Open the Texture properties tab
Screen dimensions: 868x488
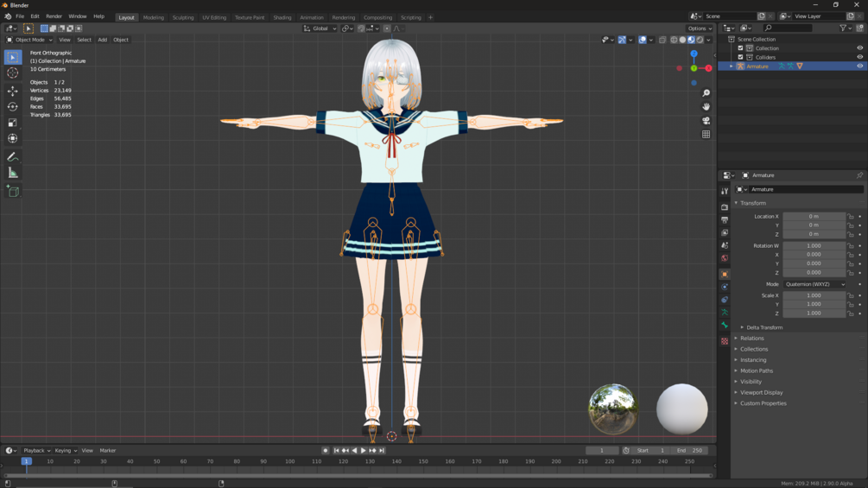[x=725, y=341]
